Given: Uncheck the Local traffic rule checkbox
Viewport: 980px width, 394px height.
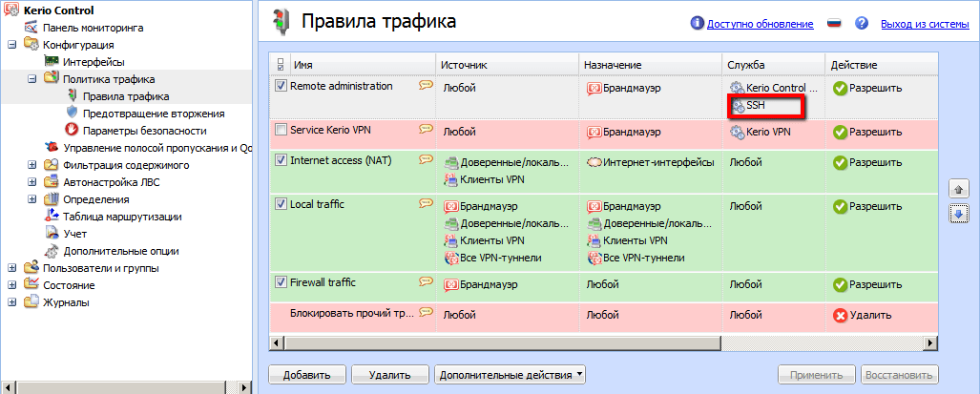Looking at the screenshot, I should [281, 204].
